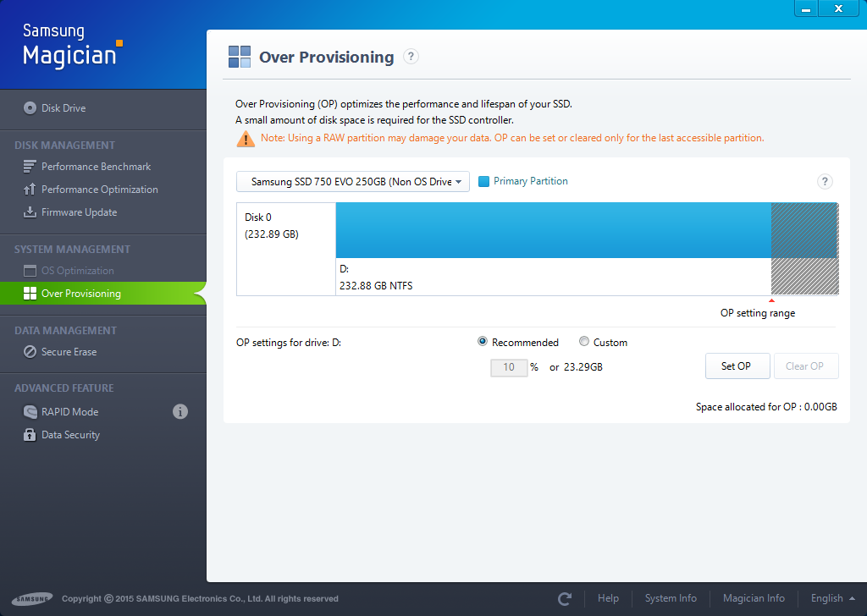Open the partition legend help icon
Image resolution: width=867 pixels, height=616 pixels.
(x=825, y=181)
